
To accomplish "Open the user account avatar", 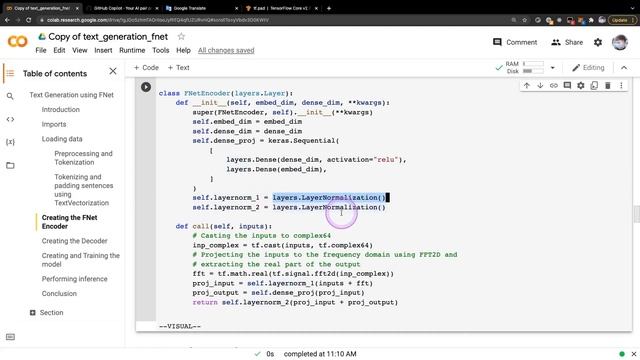I will click(620, 42).
